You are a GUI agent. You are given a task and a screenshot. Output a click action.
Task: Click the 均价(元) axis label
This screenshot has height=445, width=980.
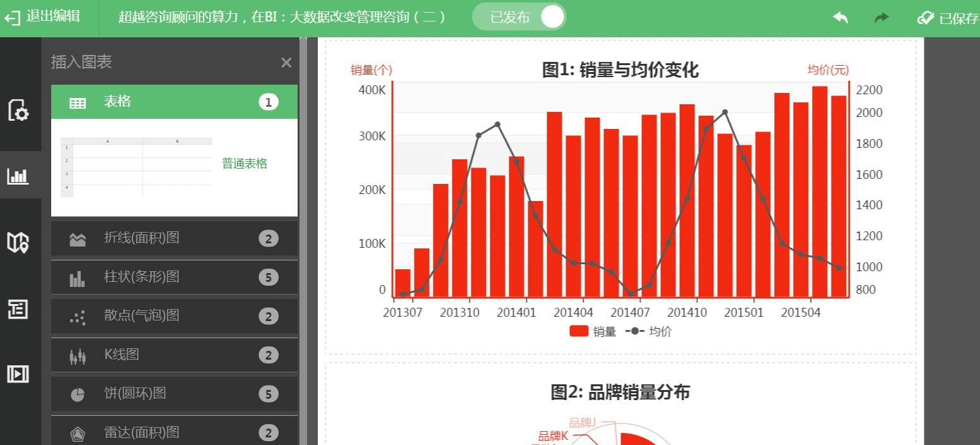pos(828,70)
